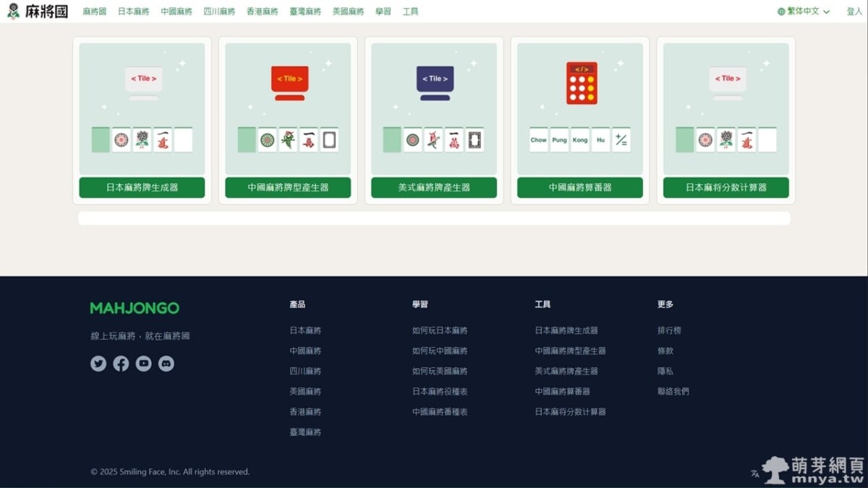Expand the 繁體中文 language dropdown
Viewport: 868px width, 488px height.
pyautogui.click(x=803, y=12)
